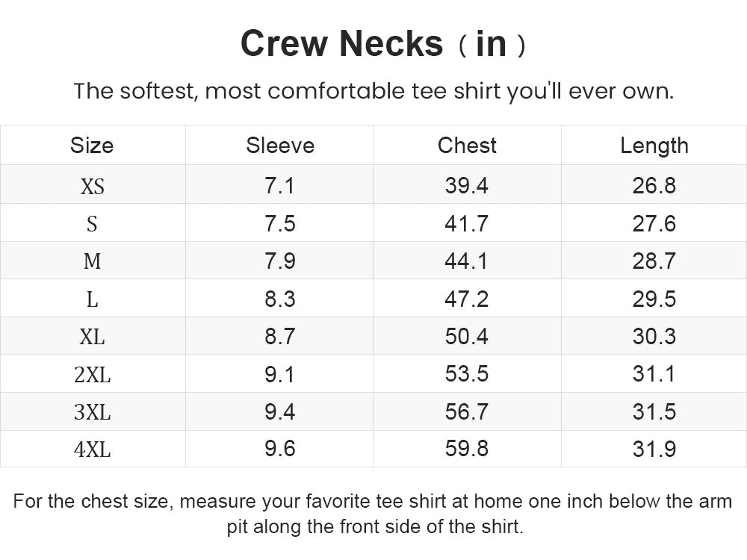Click the 29.5 length value for L
747x560 pixels.
point(654,299)
